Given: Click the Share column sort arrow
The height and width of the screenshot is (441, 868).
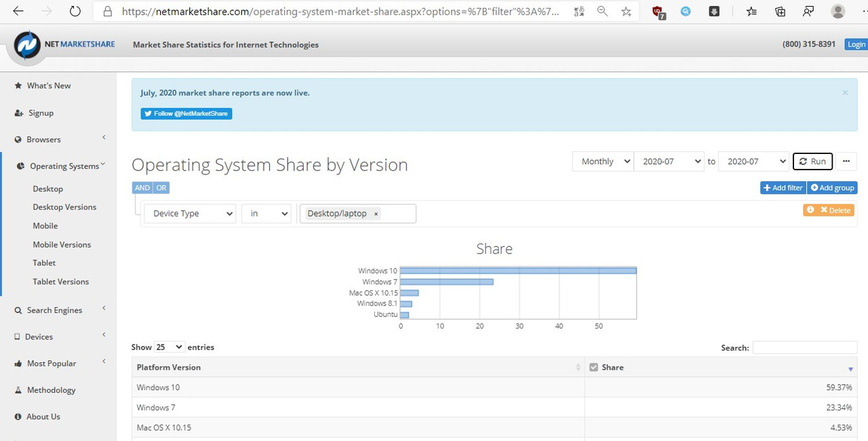Looking at the screenshot, I should (x=851, y=368).
